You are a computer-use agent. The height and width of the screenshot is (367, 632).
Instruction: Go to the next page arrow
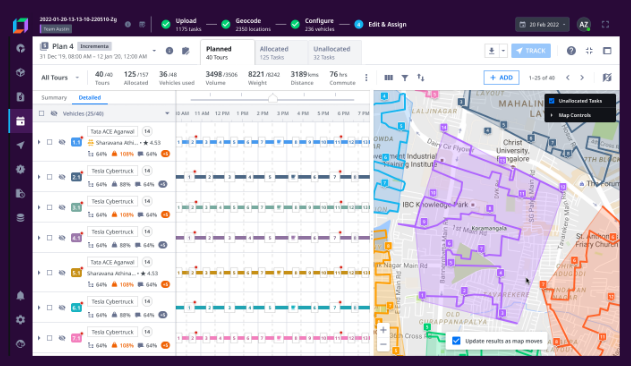click(x=582, y=78)
